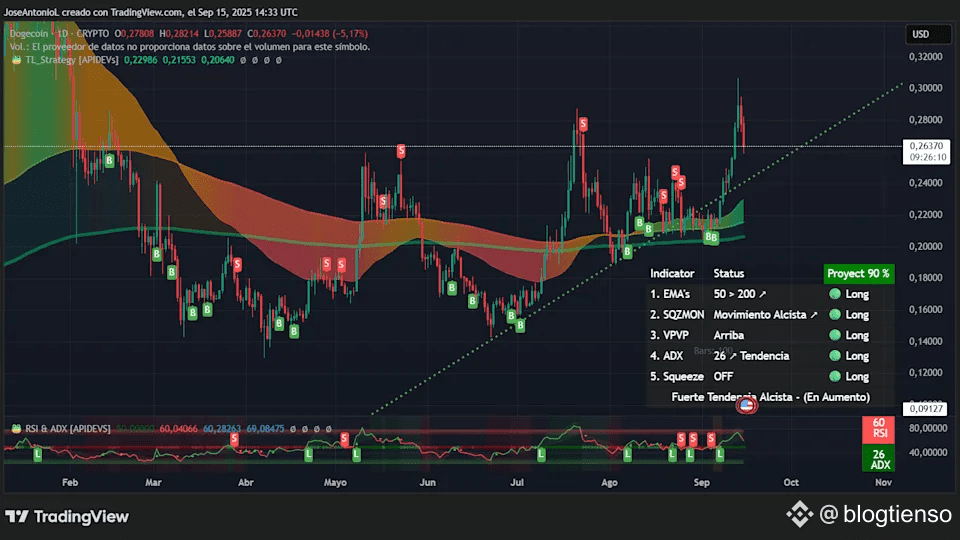Image resolution: width=960 pixels, height=540 pixels.
Task: Click the volume data notice text
Action: point(190,47)
